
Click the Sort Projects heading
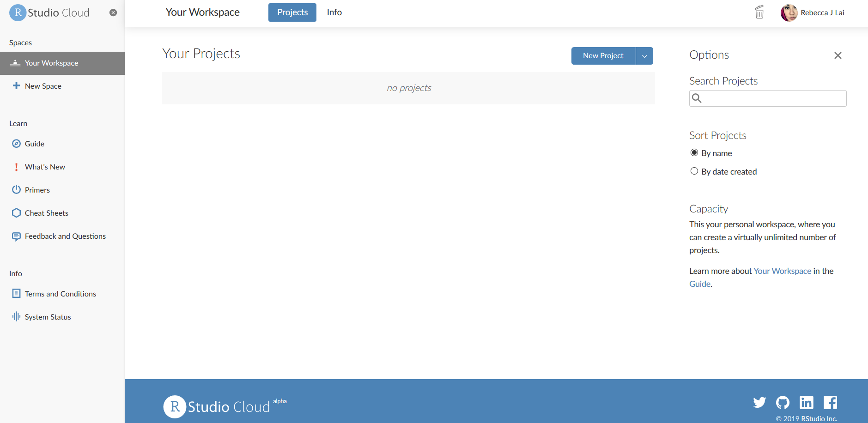718,136
